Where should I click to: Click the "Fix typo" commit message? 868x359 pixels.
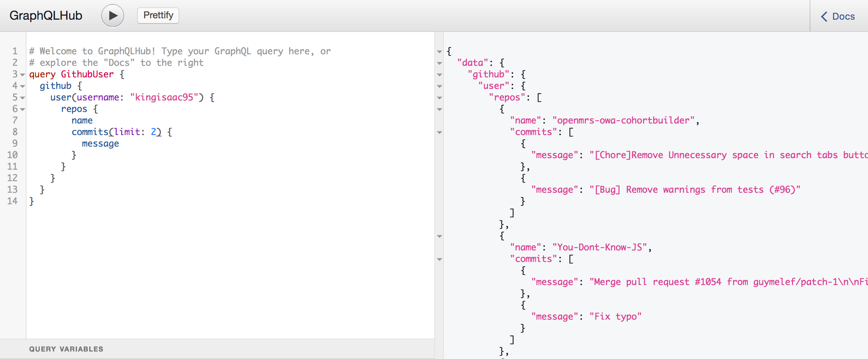coord(616,317)
